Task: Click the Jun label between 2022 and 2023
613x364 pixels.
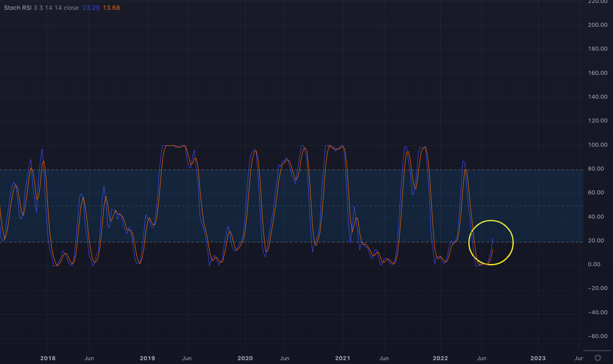Action: click(x=481, y=358)
